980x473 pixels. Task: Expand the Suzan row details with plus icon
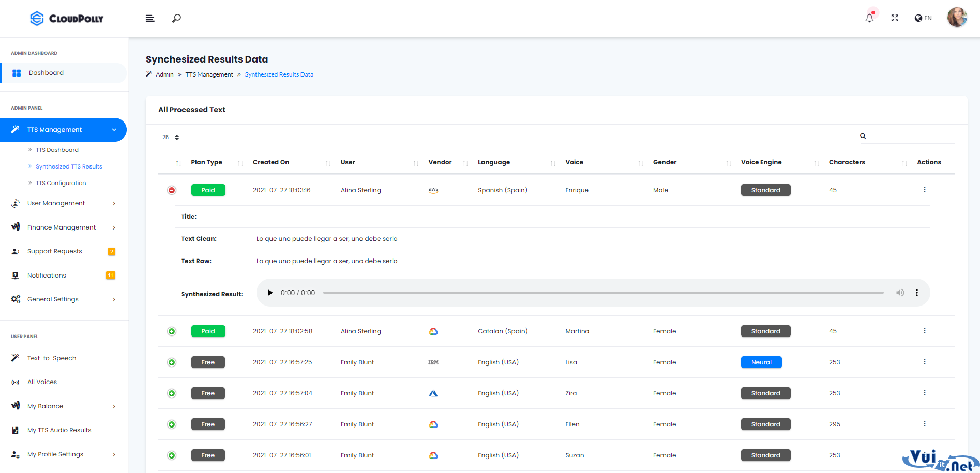pyautogui.click(x=172, y=455)
